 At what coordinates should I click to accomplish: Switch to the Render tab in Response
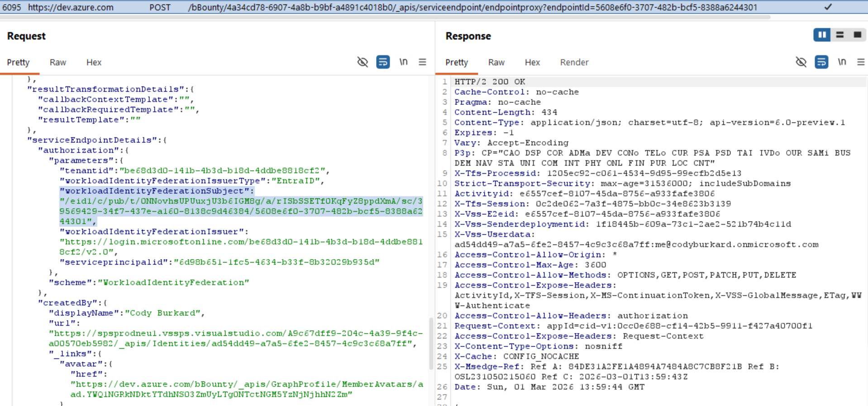[574, 62]
